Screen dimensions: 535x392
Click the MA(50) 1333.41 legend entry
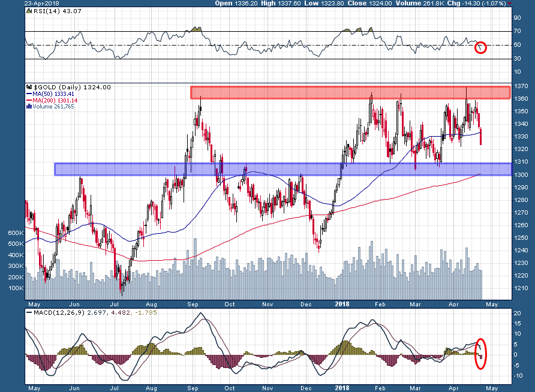(53, 94)
